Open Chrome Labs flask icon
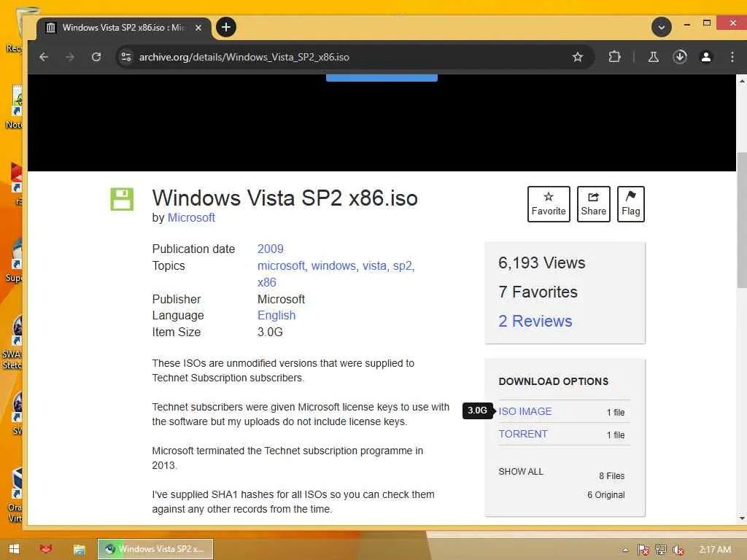 (653, 57)
